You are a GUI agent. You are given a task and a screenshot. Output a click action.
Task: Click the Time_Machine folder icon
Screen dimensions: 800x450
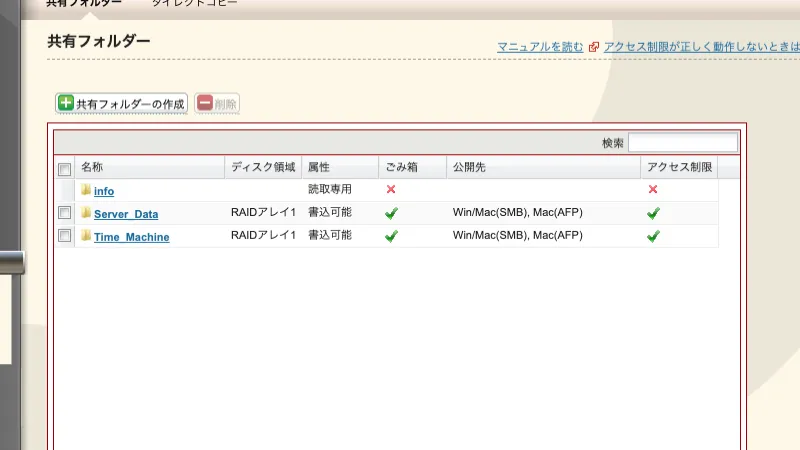point(86,236)
